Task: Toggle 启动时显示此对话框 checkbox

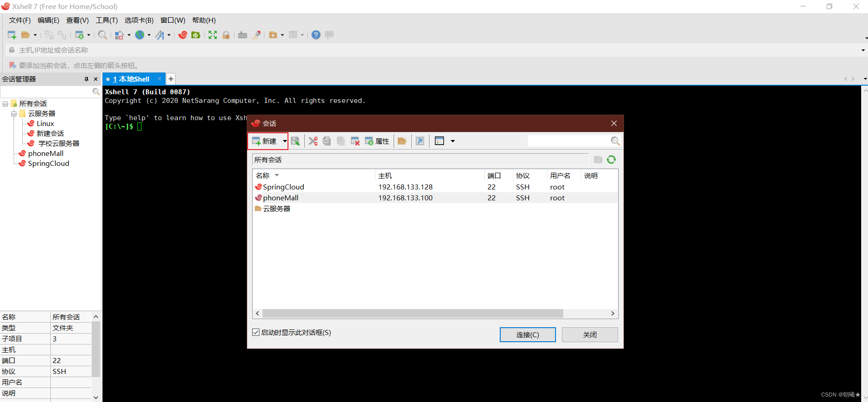Action: (256, 332)
